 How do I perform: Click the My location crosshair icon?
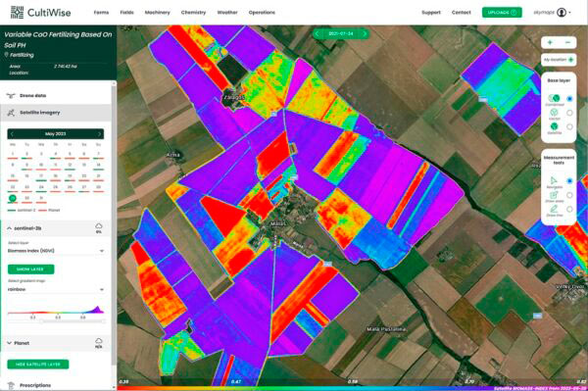570,60
